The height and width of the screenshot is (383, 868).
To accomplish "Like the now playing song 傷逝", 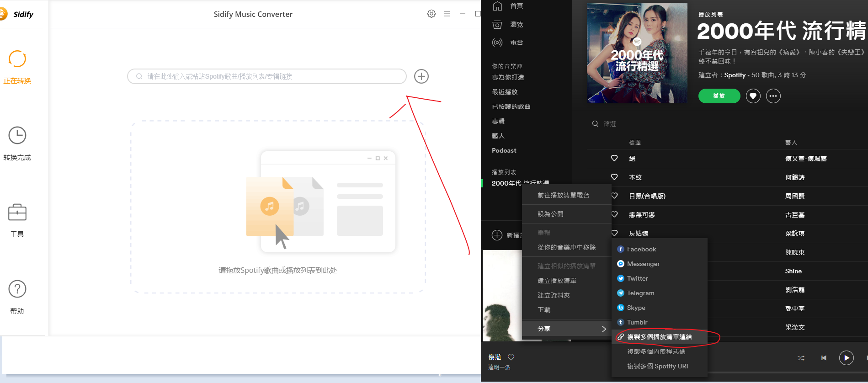I will 511,357.
